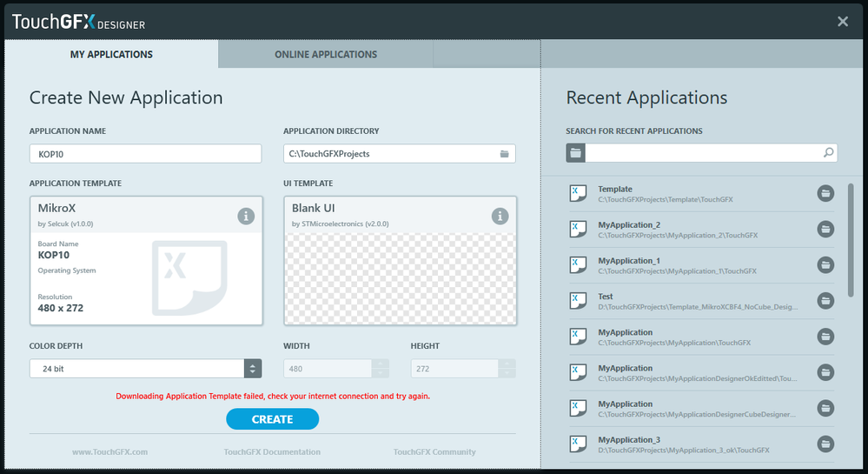Click the file icon of Test entry
The height and width of the screenshot is (474, 868).
578,301
